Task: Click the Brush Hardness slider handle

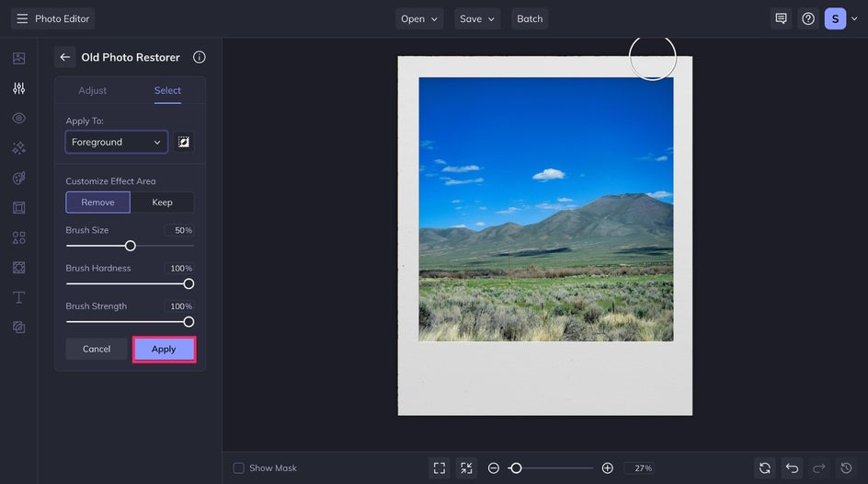Action: [188, 284]
